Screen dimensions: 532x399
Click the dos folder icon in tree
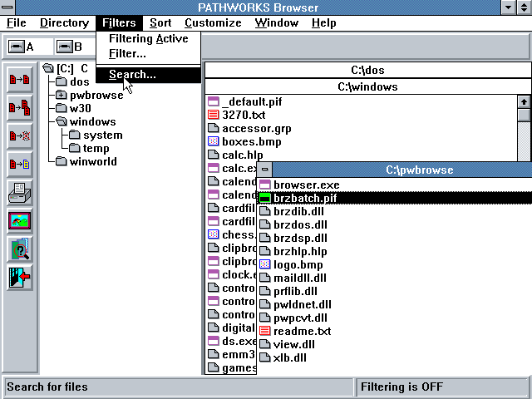click(62, 81)
